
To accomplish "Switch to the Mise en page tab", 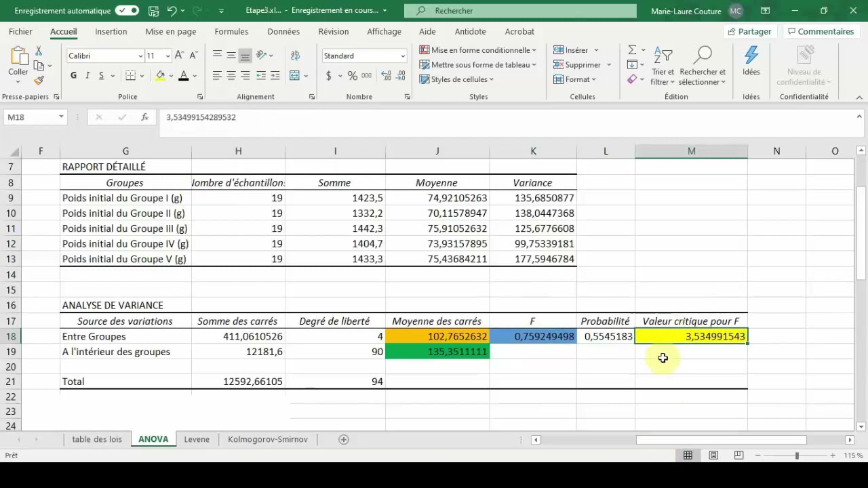I will [171, 32].
